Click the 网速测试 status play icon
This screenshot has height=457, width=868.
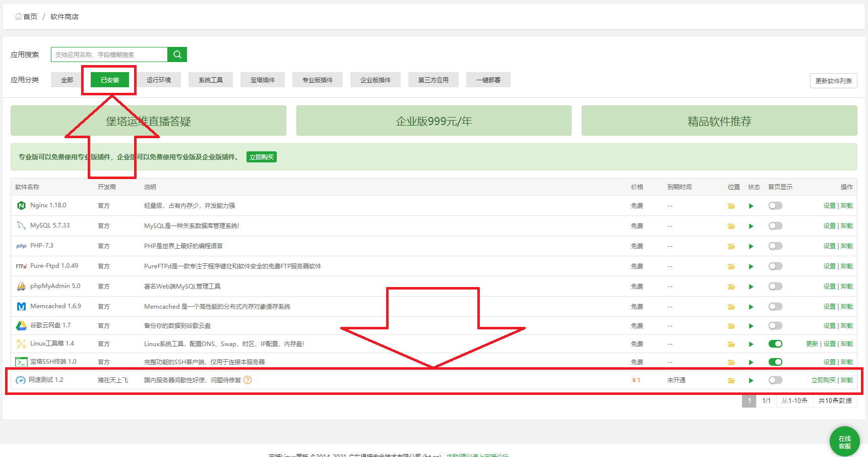[751, 380]
